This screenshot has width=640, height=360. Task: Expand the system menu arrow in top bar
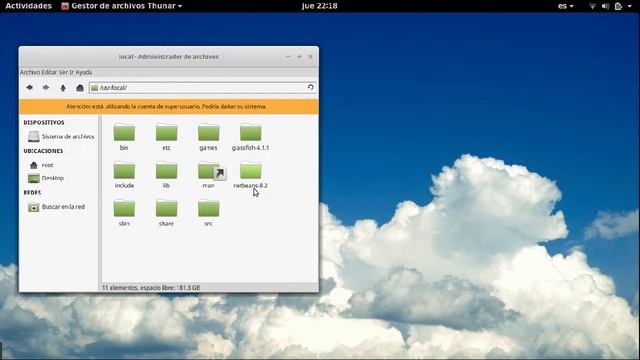point(629,6)
